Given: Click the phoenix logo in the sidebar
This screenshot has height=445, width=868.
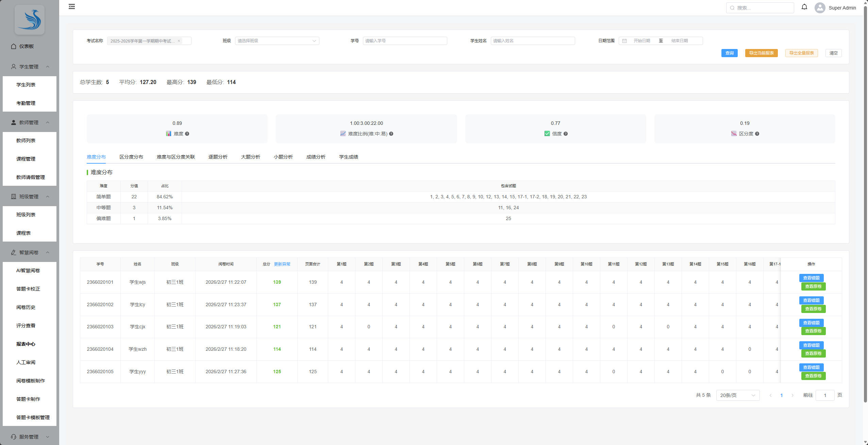Looking at the screenshot, I should tap(30, 20).
